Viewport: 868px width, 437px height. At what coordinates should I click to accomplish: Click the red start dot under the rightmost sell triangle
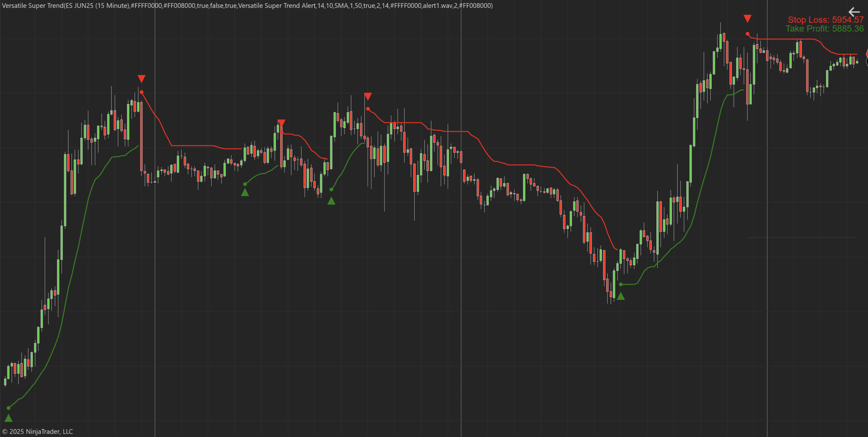(x=747, y=34)
